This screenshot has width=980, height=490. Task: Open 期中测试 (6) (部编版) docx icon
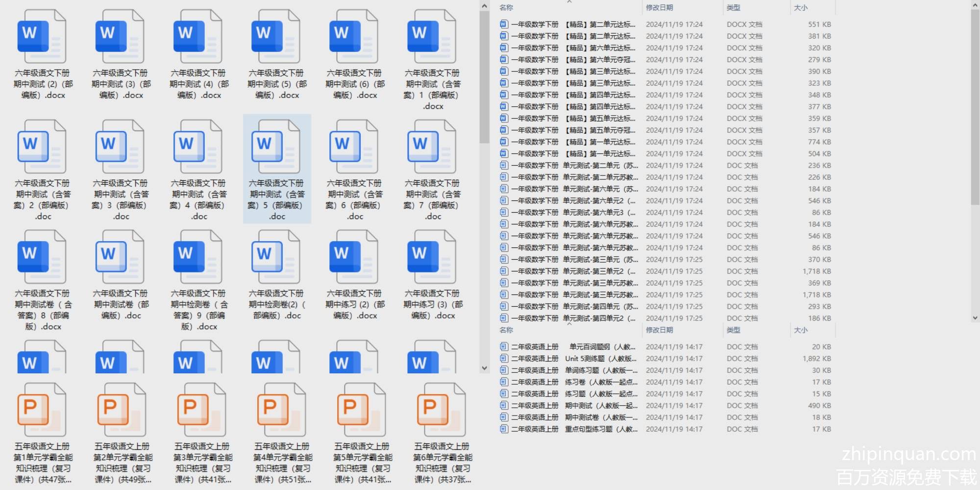pos(354,37)
